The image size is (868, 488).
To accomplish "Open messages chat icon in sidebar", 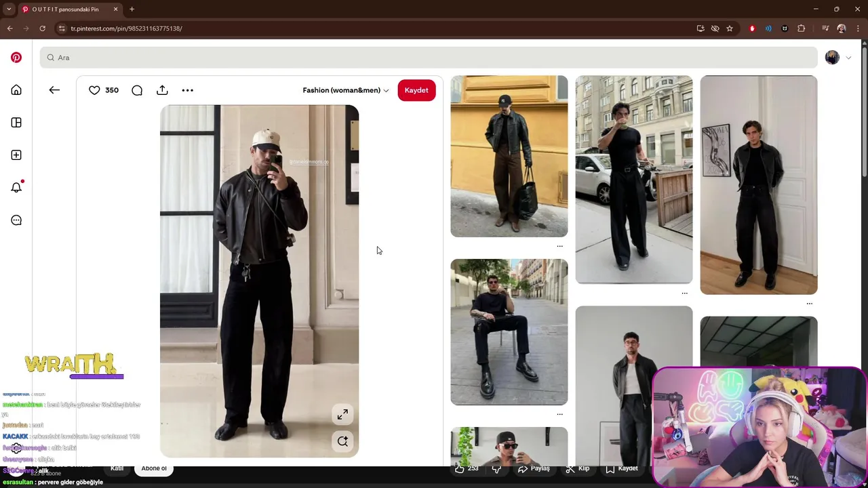I will [x=16, y=220].
